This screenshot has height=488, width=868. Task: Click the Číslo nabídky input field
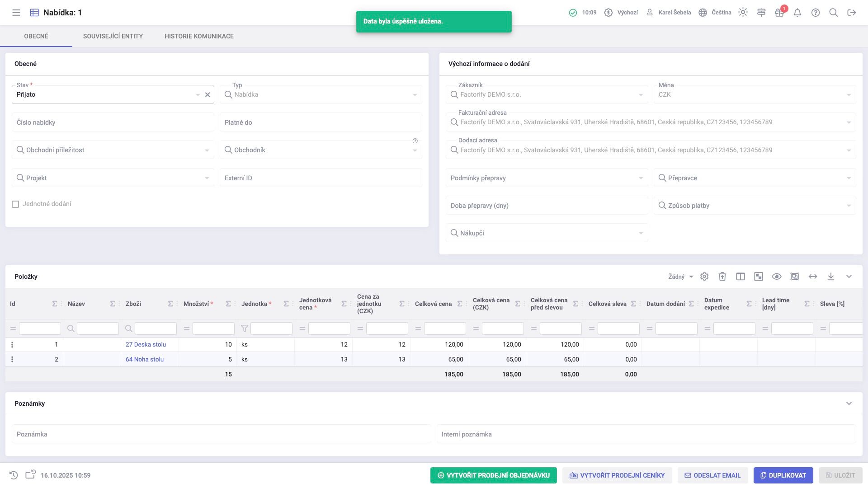coord(113,122)
